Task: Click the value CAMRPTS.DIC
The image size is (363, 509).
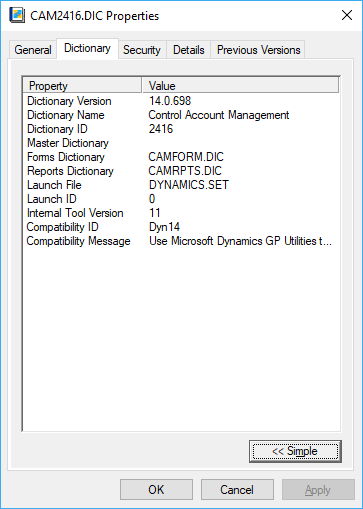Action: (185, 171)
